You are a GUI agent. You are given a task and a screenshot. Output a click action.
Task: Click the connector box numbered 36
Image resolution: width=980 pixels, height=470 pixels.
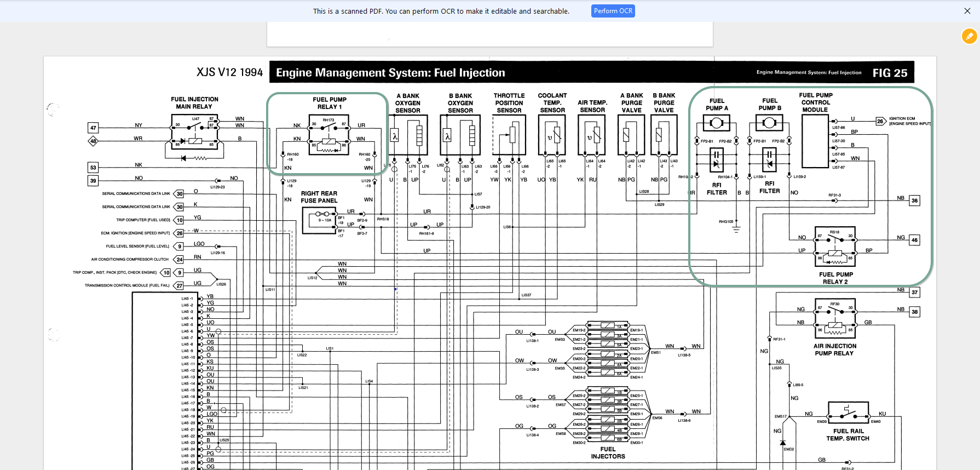[x=914, y=200]
